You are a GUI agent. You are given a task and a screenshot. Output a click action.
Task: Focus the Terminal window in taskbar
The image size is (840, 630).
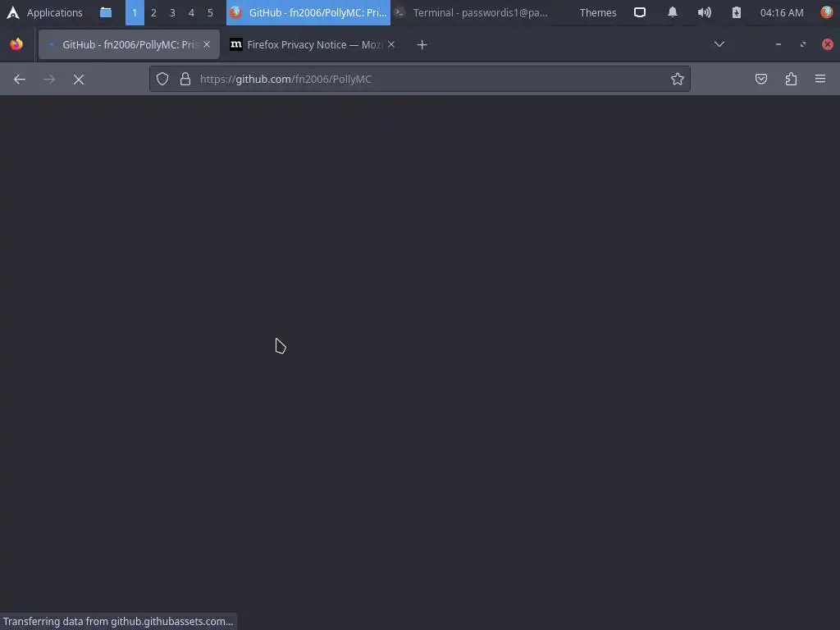coord(472,12)
